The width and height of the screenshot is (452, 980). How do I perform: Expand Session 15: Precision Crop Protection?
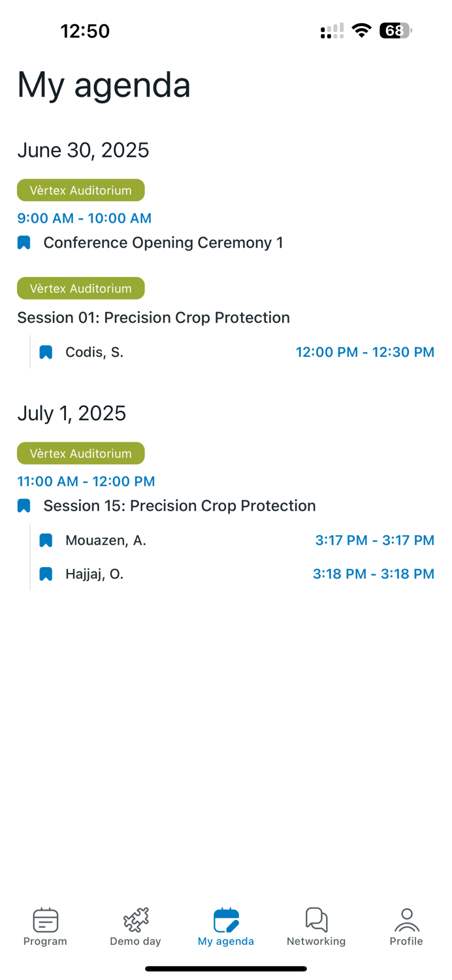click(180, 505)
